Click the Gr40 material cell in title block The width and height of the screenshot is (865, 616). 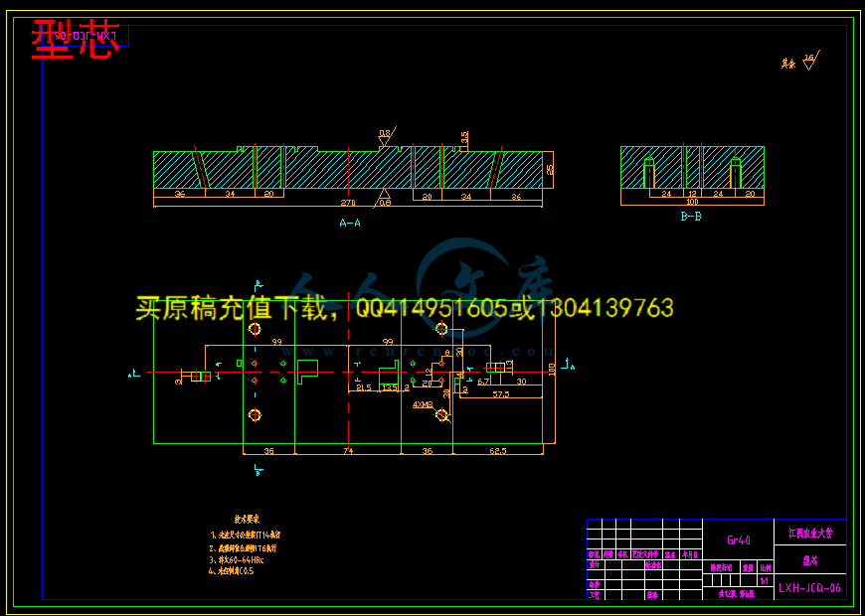coord(738,540)
